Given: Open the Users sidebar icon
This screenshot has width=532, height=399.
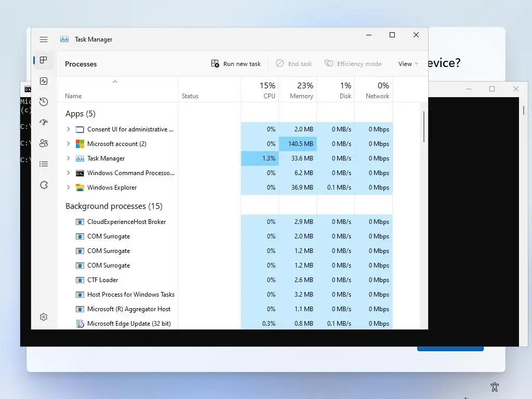Looking at the screenshot, I should click(44, 143).
